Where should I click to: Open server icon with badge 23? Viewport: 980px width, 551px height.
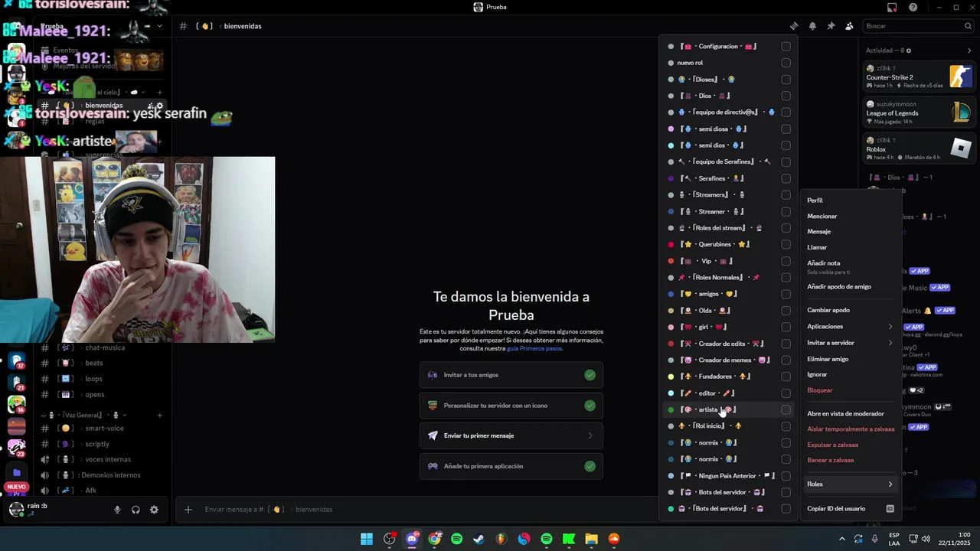[x=16, y=447]
